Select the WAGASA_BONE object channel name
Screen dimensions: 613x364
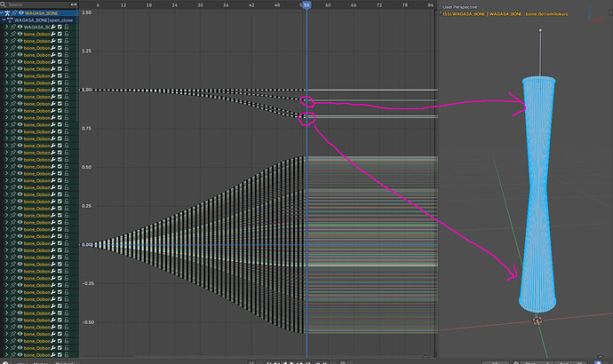point(42,13)
